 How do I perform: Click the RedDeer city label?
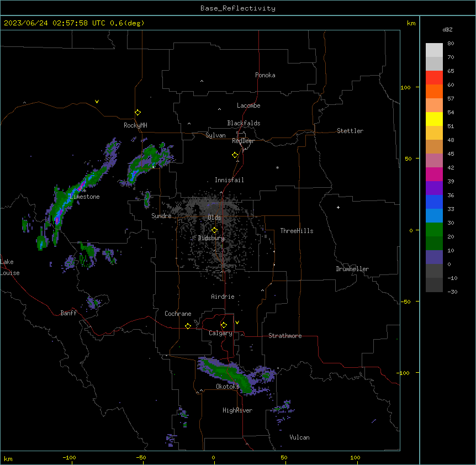click(243, 141)
